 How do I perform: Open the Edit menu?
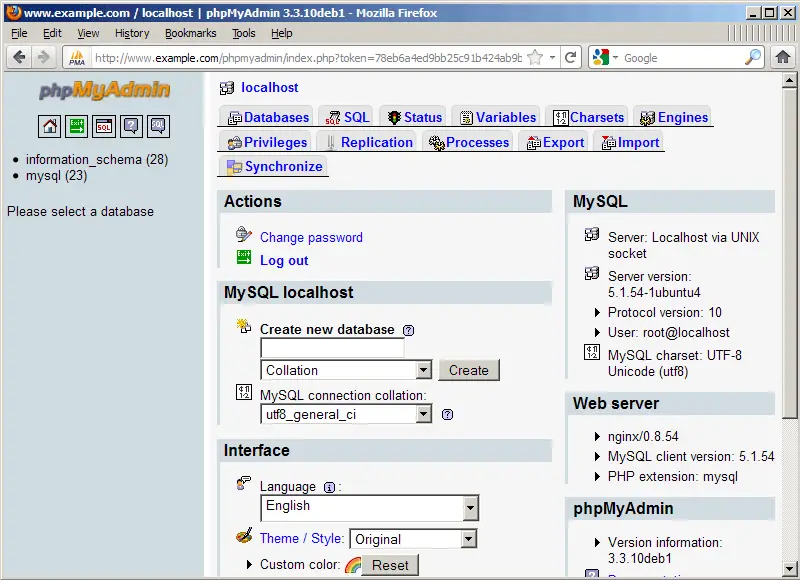pyautogui.click(x=52, y=33)
